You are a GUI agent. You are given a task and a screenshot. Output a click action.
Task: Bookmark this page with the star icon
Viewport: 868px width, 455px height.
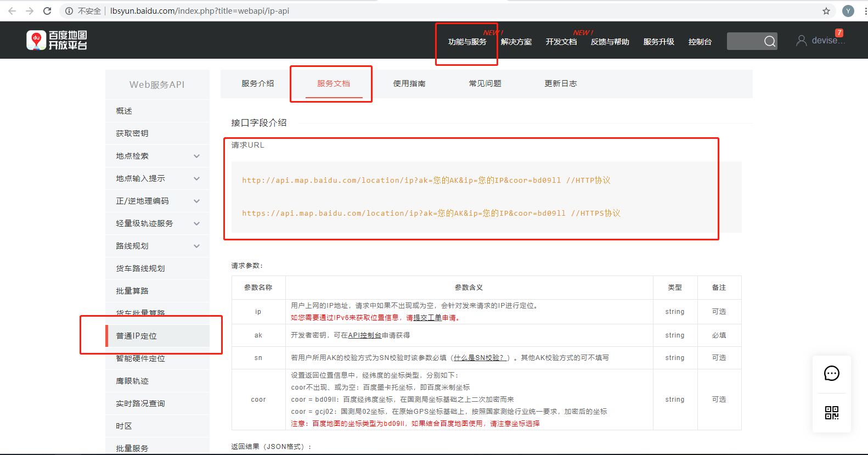point(826,11)
